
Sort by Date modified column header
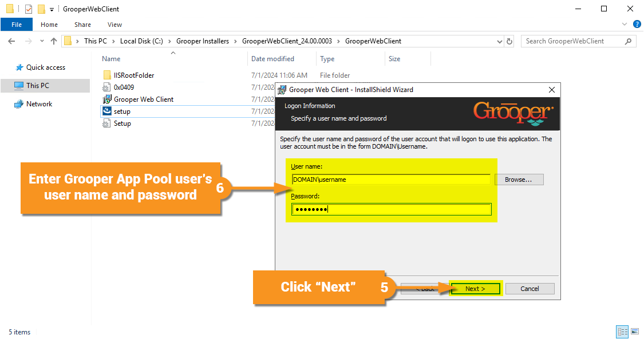[272, 59]
